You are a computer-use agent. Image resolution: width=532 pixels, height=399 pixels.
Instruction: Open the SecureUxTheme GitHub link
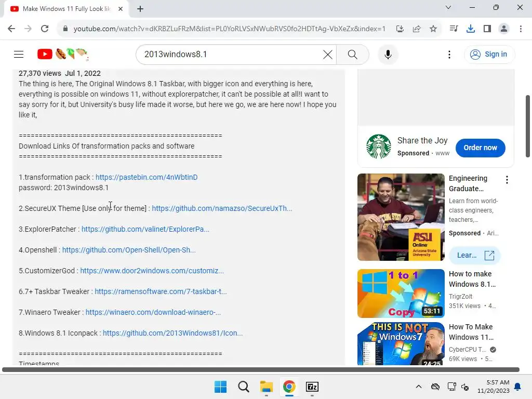click(222, 208)
